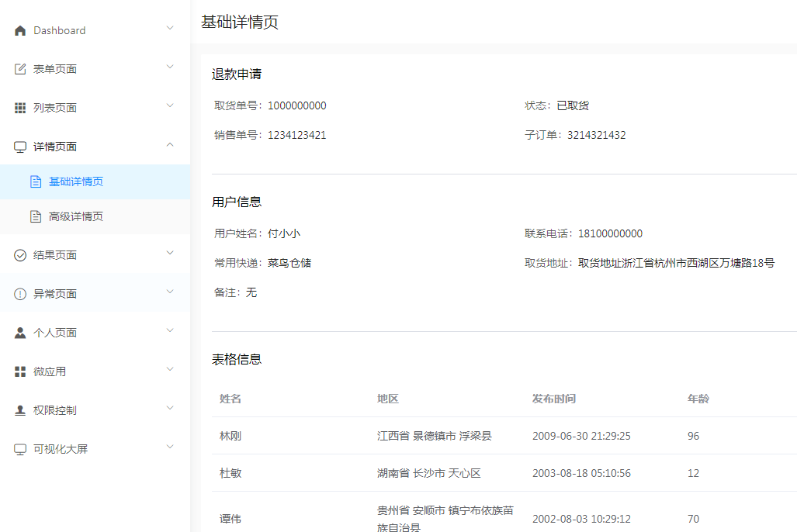Click the 地区 column header
This screenshot has width=797, height=532.
pyautogui.click(x=388, y=399)
